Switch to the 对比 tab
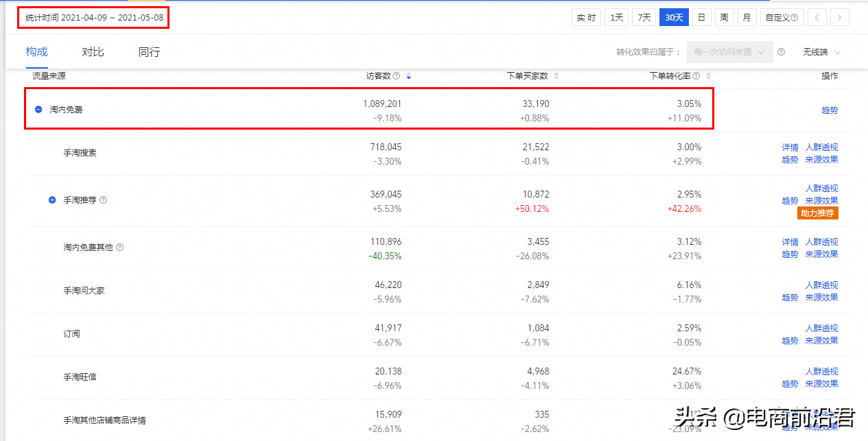Screen dimensions: 868x441 (93, 52)
